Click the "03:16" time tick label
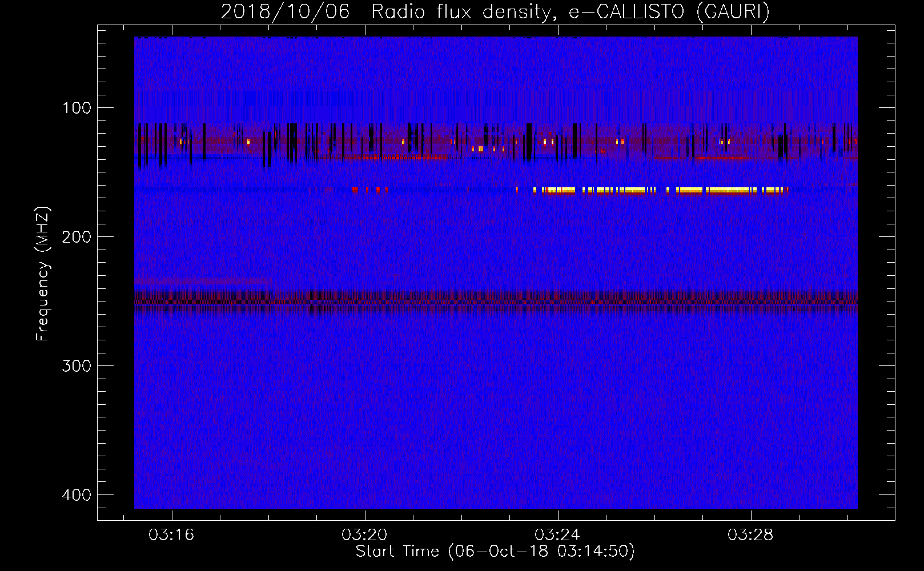This screenshot has width=924, height=571. coord(171,535)
